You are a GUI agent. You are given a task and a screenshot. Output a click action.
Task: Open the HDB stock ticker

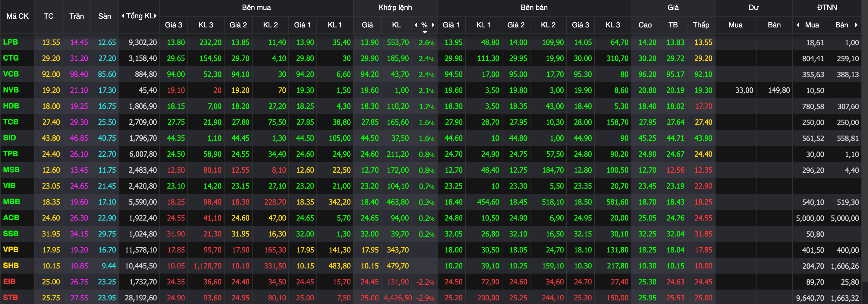11,106
